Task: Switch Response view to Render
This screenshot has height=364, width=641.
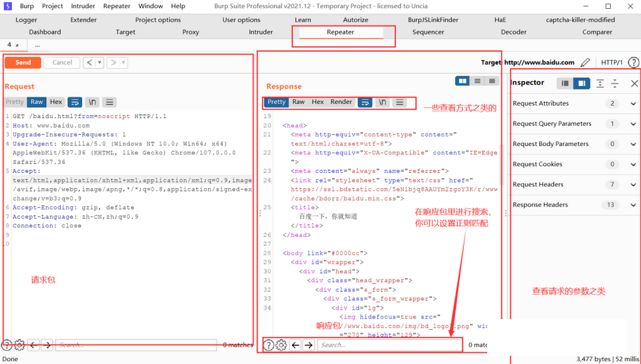Action: point(341,102)
